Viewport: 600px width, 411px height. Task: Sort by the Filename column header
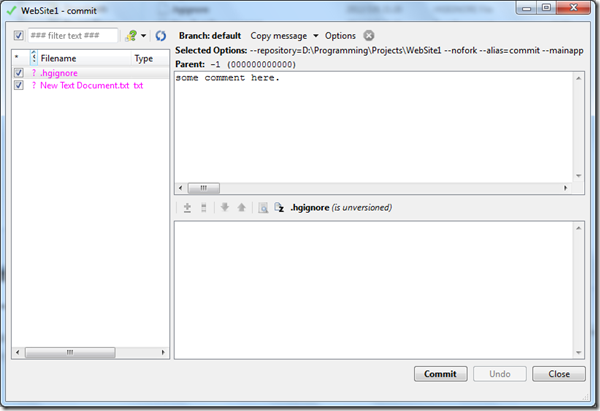(85, 58)
